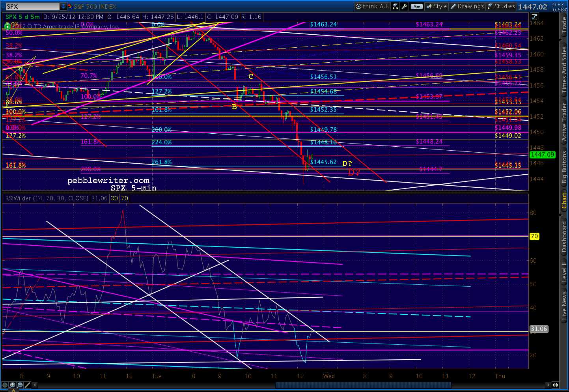Click the 261.8% Fibonacci label
569x392 pixels.
pyautogui.click(x=162, y=162)
